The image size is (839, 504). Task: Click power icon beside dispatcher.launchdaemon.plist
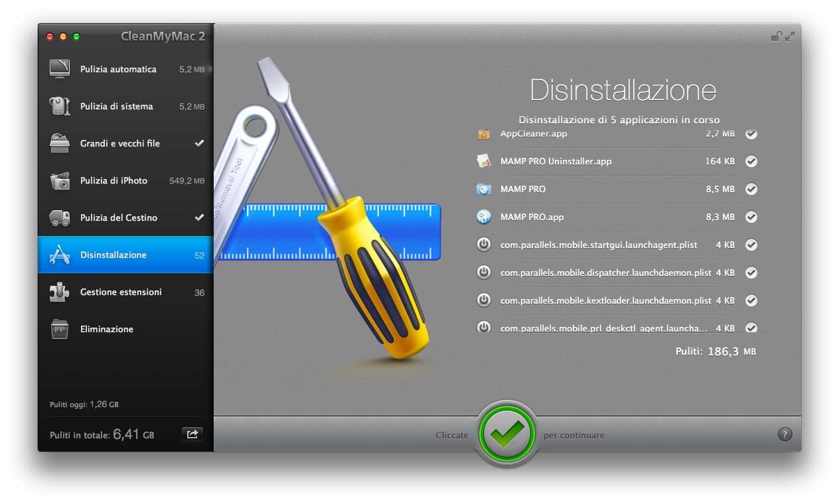tap(484, 273)
